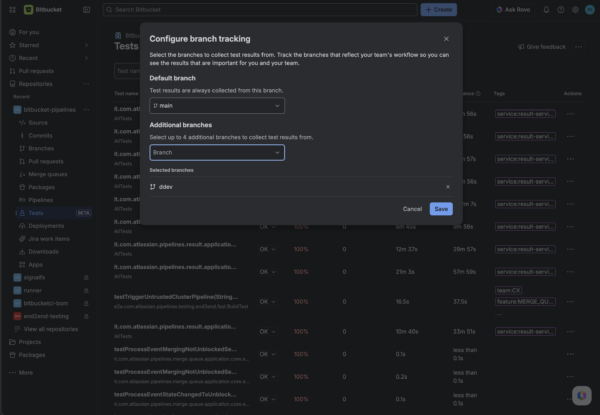
Task: Click the Pipelines icon in sidebar
Action: click(x=22, y=200)
